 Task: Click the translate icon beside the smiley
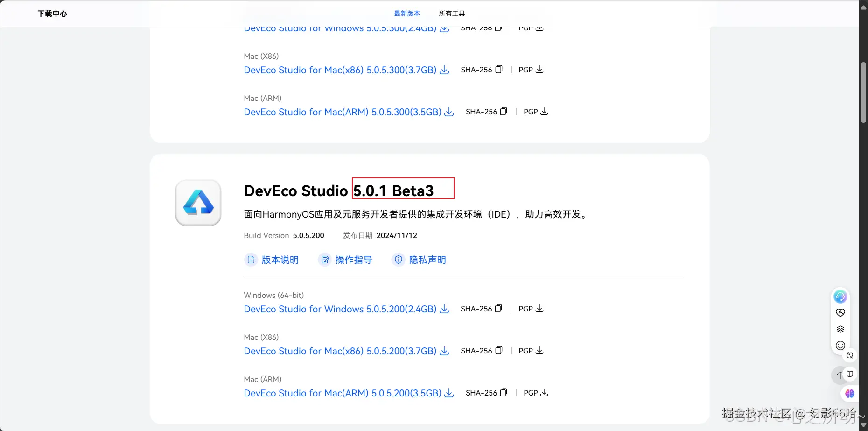pos(850,355)
